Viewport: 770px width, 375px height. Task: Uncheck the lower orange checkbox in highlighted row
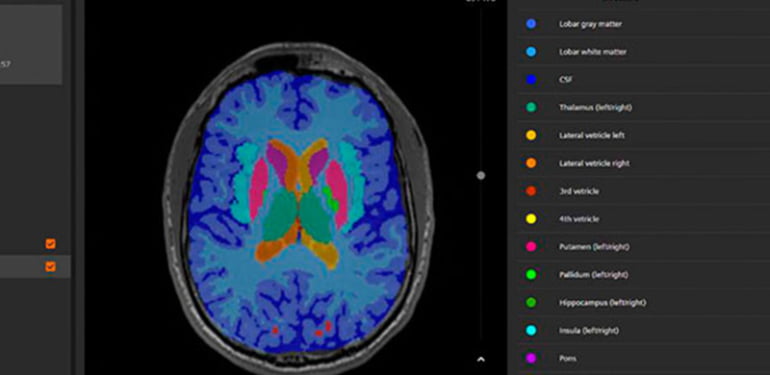[50, 267]
